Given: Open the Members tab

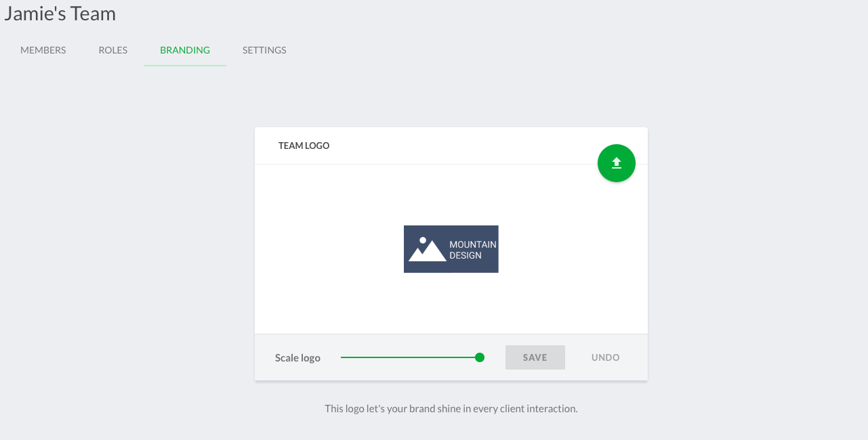Looking at the screenshot, I should pos(43,50).
